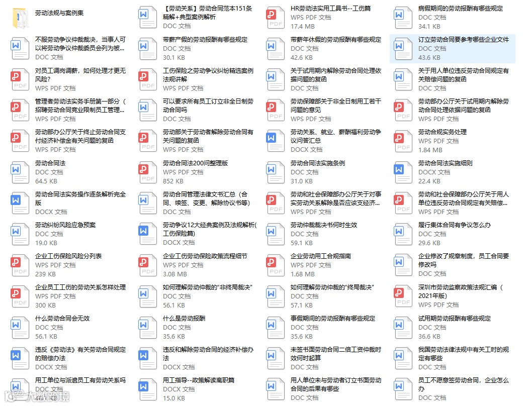Select file name 企业员工工伤的劳动关系怎样处理
This screenshot has height=406, width=532.
click(x=80, y=287)
